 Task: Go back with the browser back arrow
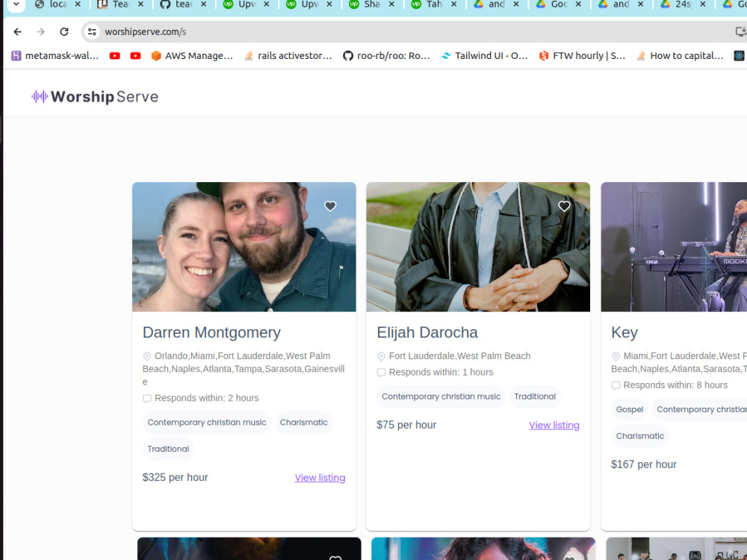coord(18,32)
